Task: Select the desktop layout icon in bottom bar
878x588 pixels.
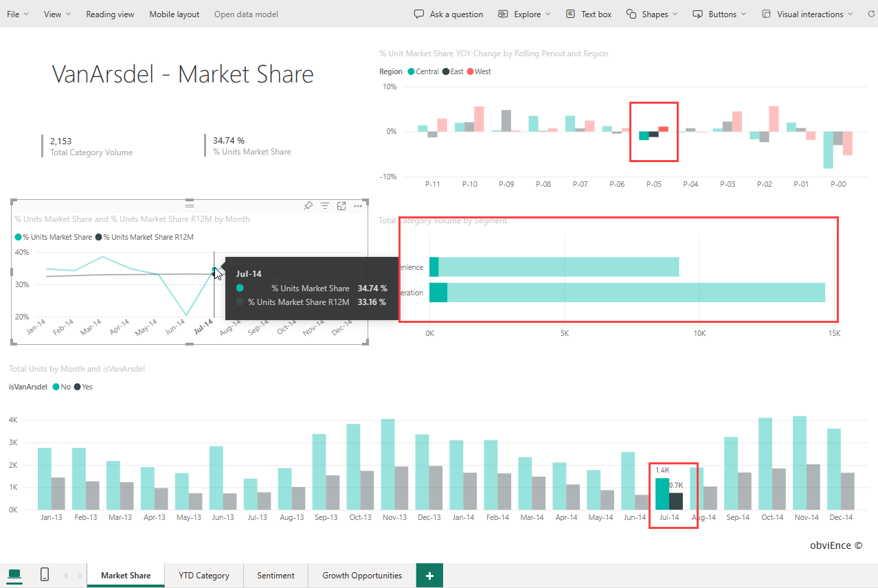Action: coord(14,575)
